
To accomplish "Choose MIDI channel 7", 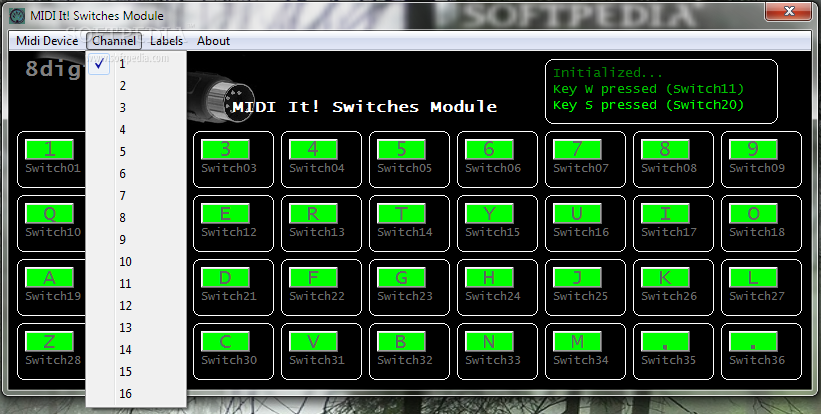I will tap(136, 196).
